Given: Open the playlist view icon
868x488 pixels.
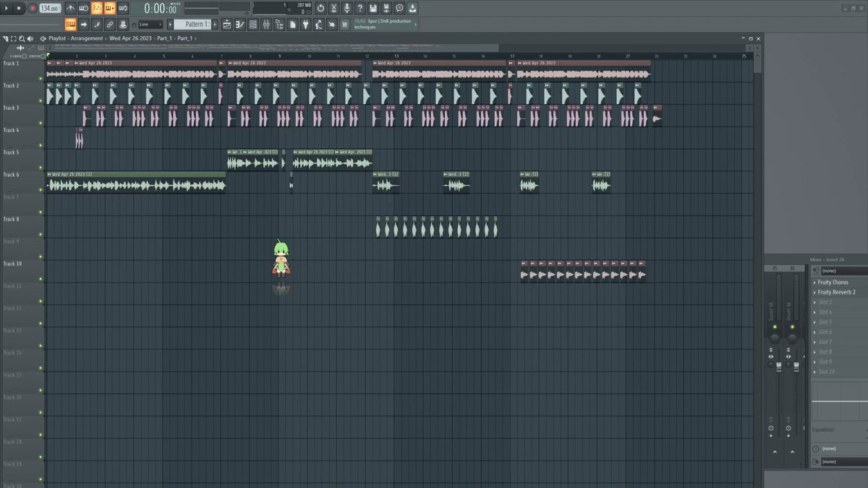Looking at the screenshot, I should (x=227, y=25).
